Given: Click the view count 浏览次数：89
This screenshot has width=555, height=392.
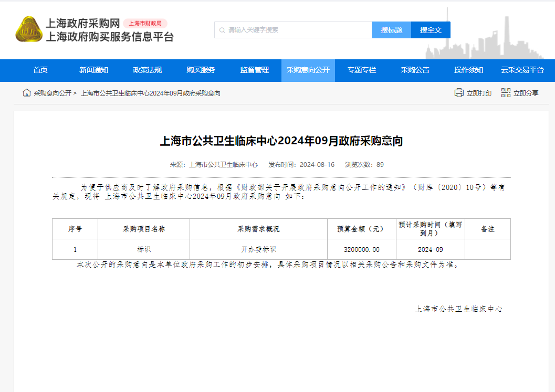Looking at the screenshot, I should (x=364, y=164).
